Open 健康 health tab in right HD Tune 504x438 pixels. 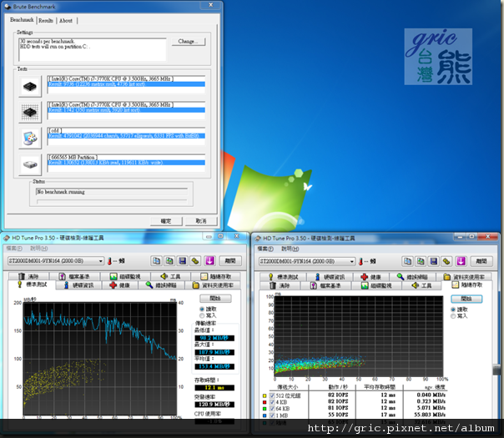tap(371, 277)
